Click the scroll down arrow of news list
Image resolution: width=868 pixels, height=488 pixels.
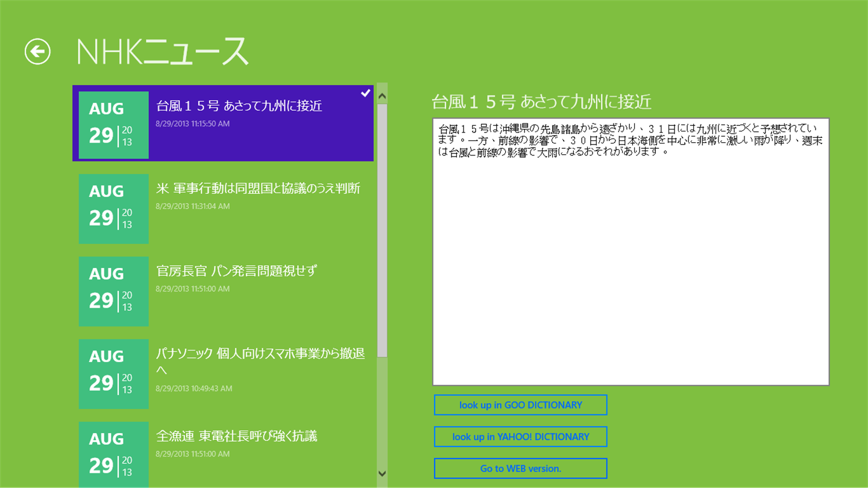coord(382,474)
